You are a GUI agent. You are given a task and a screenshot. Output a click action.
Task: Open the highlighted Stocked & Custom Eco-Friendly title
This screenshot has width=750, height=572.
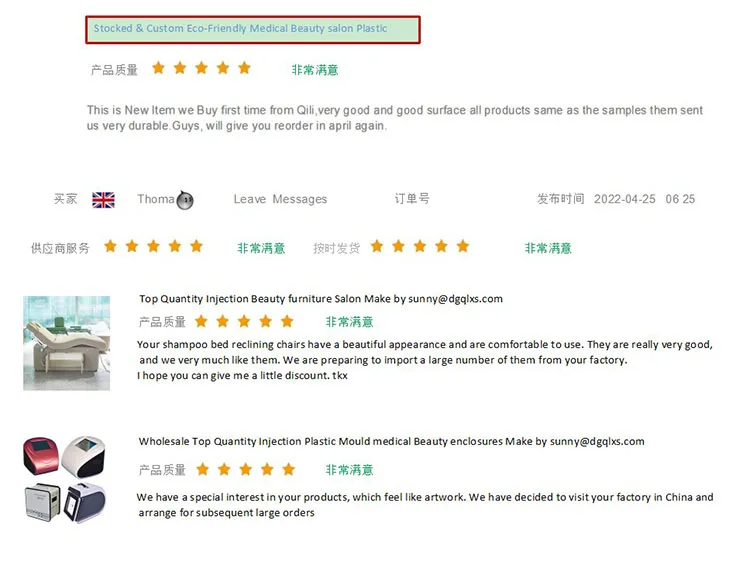252,29
